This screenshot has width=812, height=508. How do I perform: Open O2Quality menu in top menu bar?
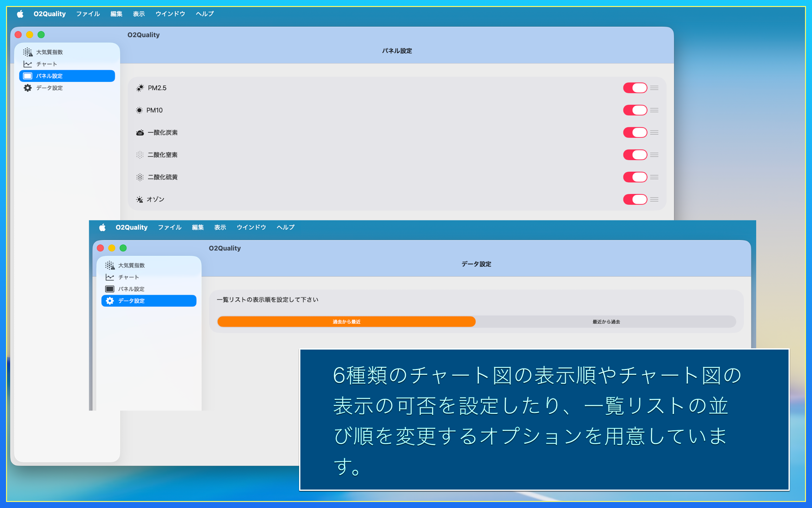[50, 14]
